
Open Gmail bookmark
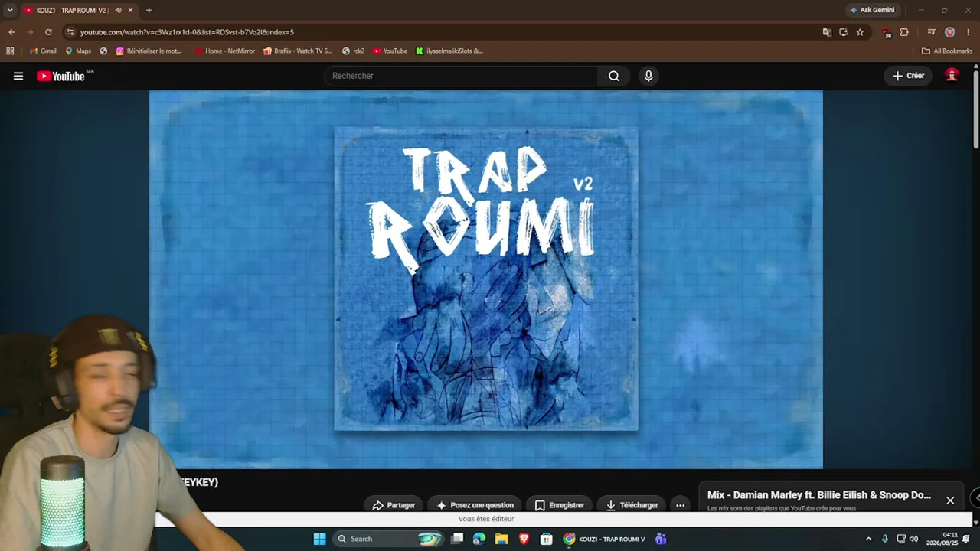coord(43,51)
